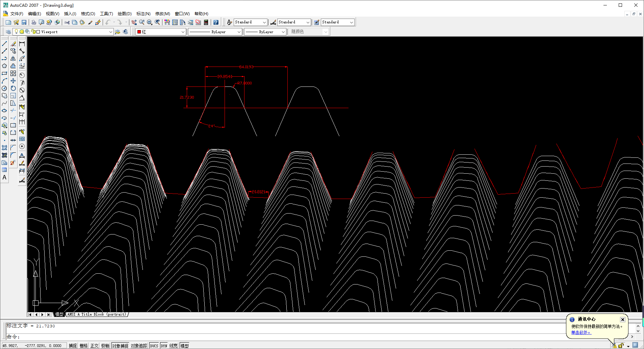Select the Rotate modify tool
Viewport: 644px width, 349px height.
pyautogui.click(x=13, y=88)
